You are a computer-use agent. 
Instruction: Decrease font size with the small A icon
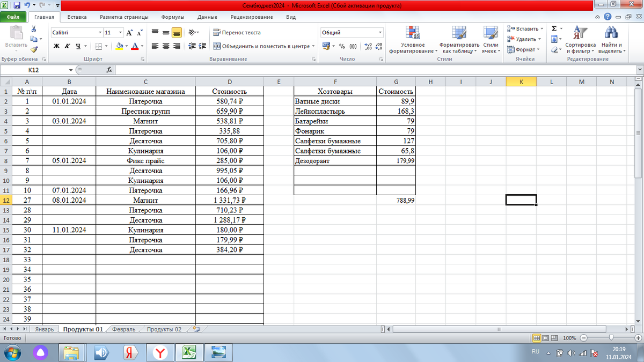pyautogui.click(x=140, y=33)
